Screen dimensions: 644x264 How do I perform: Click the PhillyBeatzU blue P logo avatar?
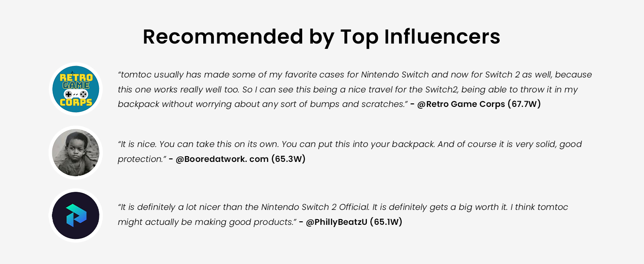(76, 216)
